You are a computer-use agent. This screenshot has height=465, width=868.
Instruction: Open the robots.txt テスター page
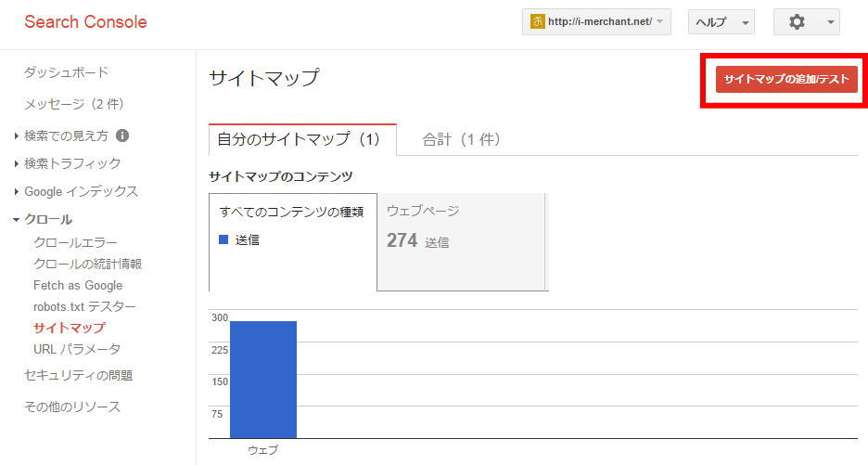pos(83,306)
